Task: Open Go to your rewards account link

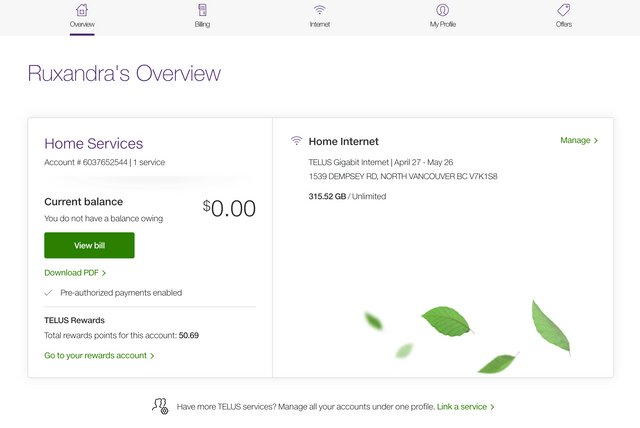Action: coord(96,355)
